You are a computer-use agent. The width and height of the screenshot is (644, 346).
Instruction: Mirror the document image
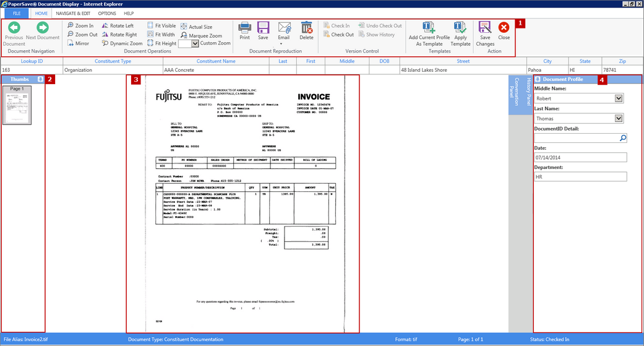click(78, 43)
